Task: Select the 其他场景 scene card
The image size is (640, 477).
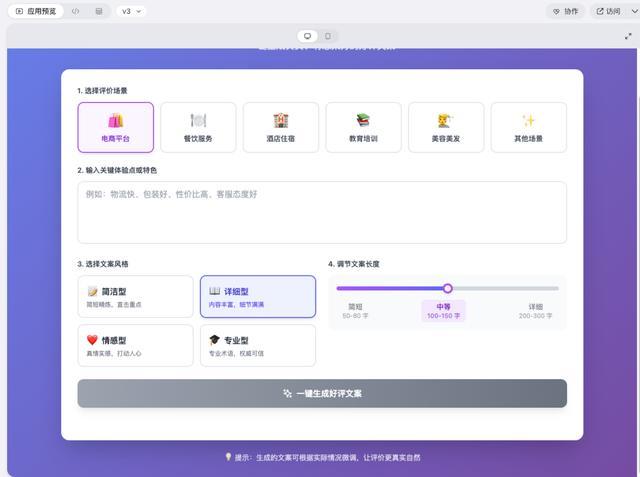Action: click(529, 127)
